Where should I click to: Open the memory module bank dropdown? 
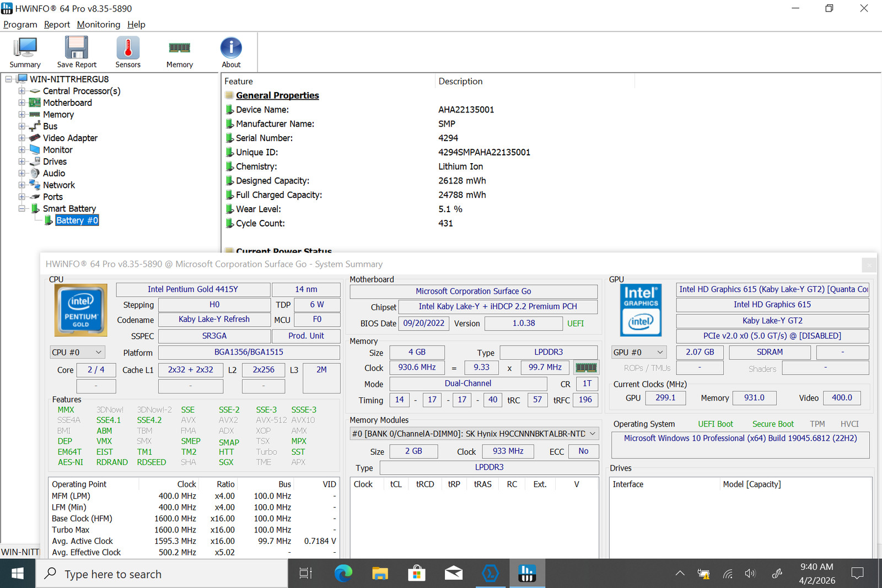click(x=474, y=434)
